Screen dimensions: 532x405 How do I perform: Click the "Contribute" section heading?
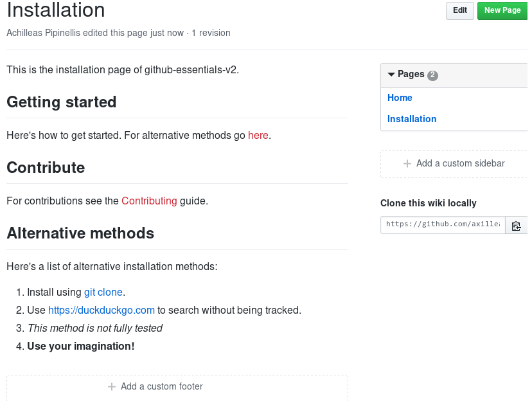click(x=46, y=167)
